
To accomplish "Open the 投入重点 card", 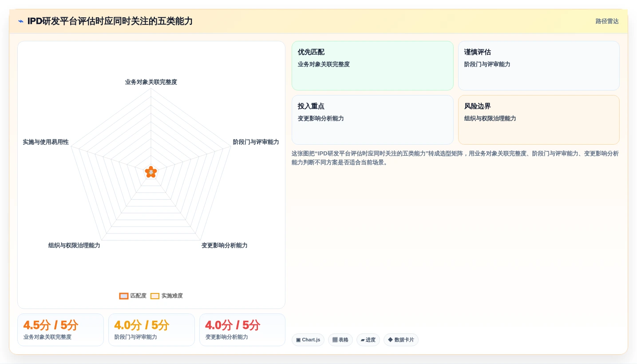I will click(x=372, y=120).
